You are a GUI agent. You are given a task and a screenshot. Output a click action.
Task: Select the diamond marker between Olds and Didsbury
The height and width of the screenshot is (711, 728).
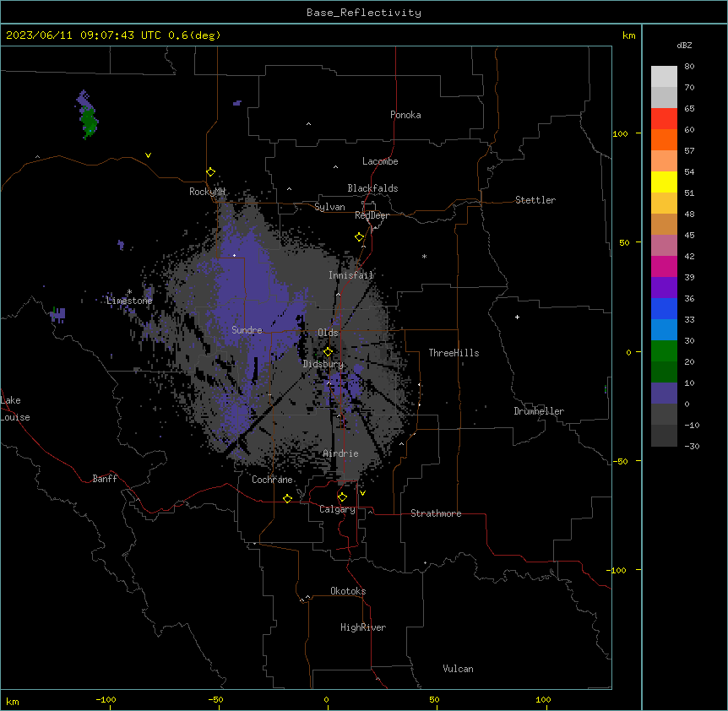point(328,352)
